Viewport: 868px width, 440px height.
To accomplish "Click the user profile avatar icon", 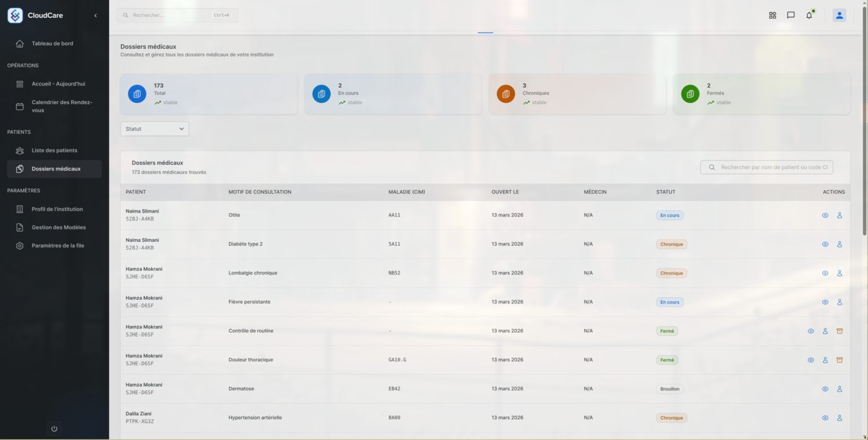I will click(x=839, y=15).
